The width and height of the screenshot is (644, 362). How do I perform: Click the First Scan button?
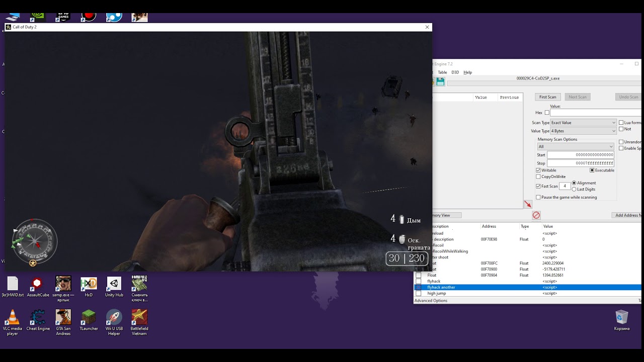click(x=548, y=97)
